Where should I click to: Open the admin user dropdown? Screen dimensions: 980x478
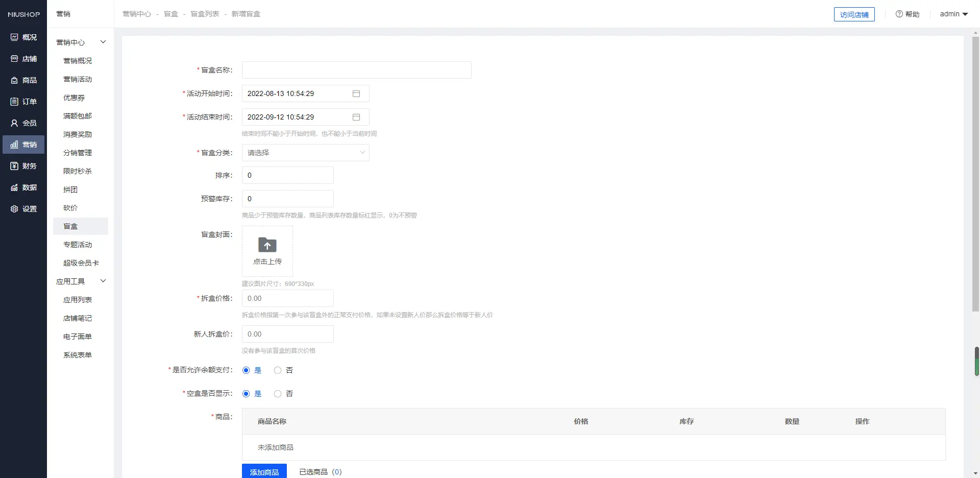coord(953,14)
